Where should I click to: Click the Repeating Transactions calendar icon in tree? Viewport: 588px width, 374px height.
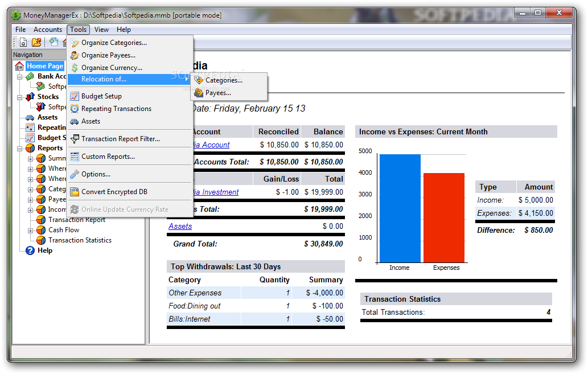[x=30, y=128]
